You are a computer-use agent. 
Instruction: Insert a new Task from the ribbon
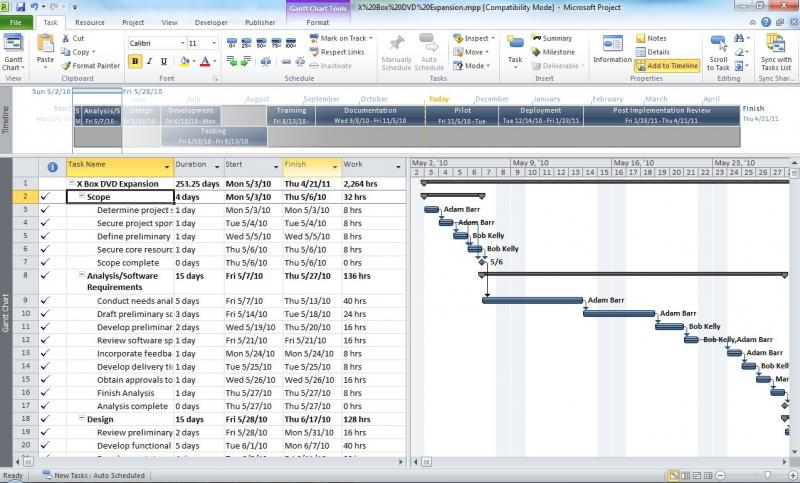click(515, 52)
